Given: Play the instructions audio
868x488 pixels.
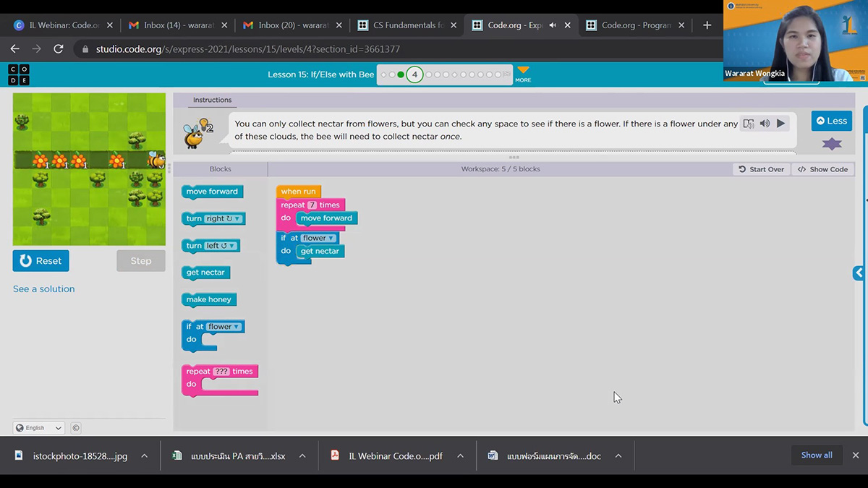Looking at the screenshot, I should click(x=780, y=124).
